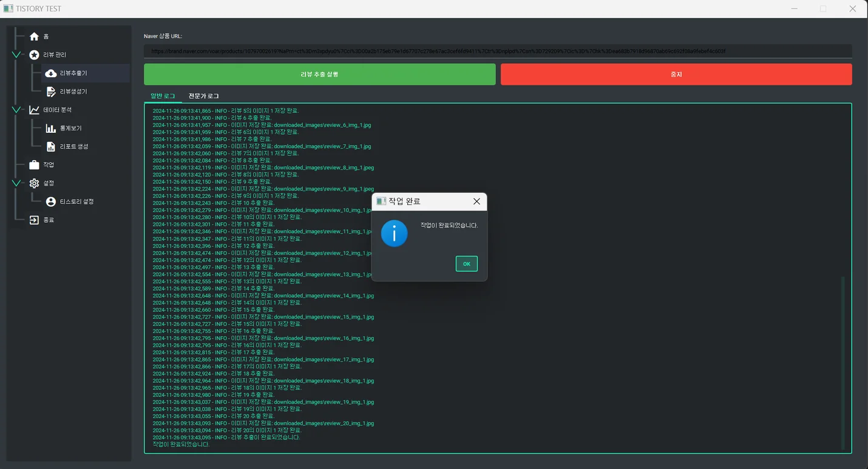
Task: Select the cloud download icon for 리뷰추출기
Action: click(51, 73)
